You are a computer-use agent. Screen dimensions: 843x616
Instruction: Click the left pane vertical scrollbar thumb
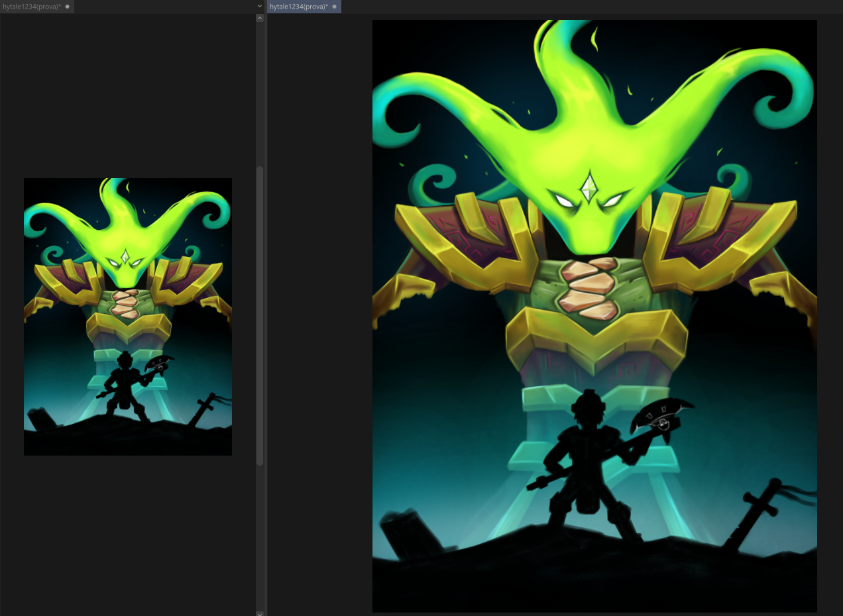pos(260,315)
